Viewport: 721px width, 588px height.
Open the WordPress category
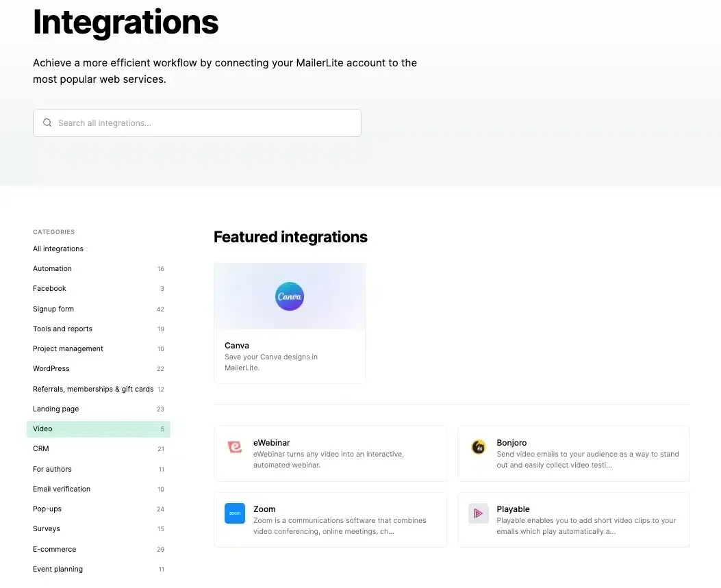pos(99,368)
